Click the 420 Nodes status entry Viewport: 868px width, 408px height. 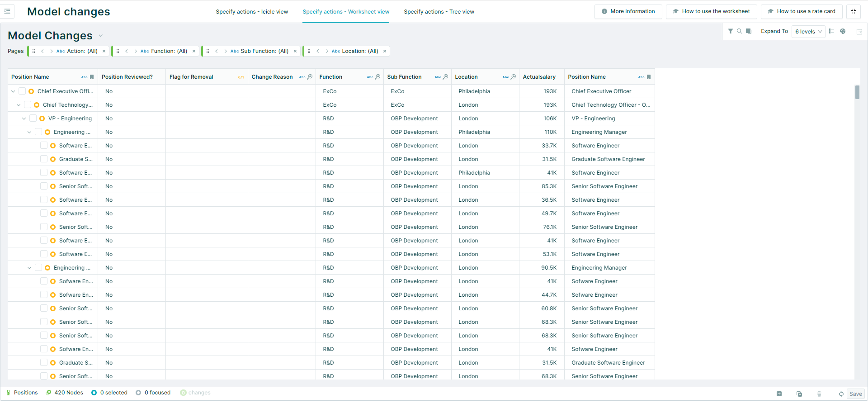pos(65,393)
